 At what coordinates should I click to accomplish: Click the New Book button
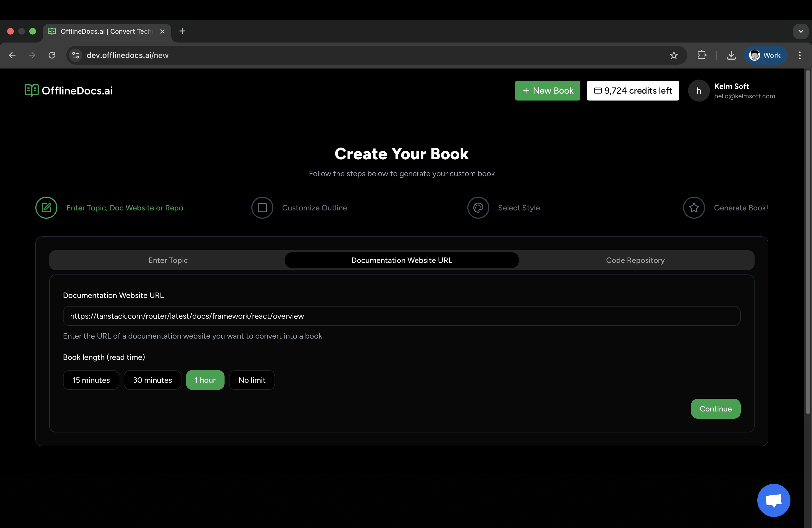(x=547, y=90)
